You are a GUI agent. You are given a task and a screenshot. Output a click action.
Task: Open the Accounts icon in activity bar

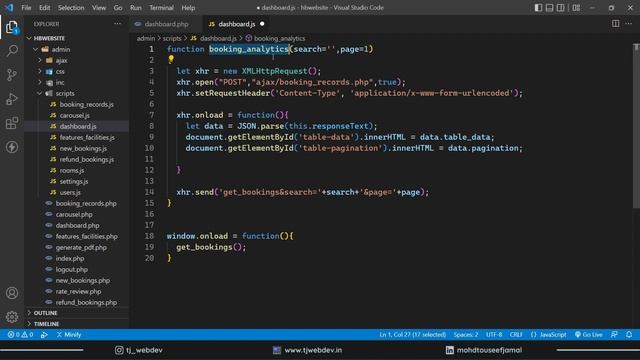[x=12, y=293]
